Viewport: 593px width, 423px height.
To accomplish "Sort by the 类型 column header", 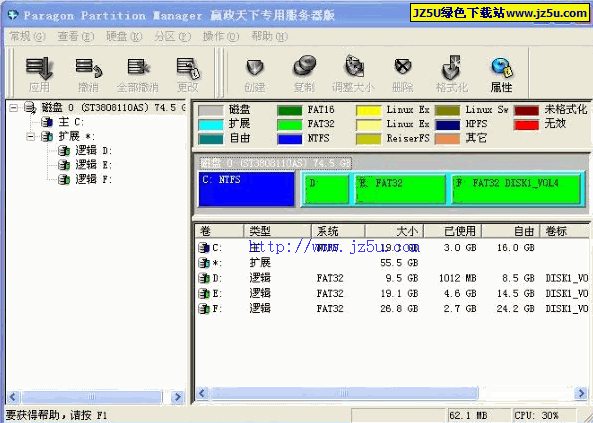I will tap(277, 231).
